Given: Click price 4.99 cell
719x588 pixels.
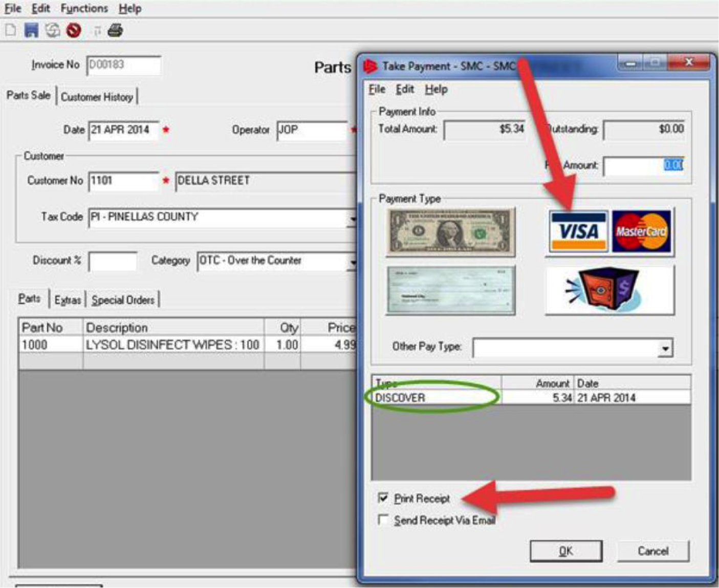Looking at the screenshot, I should 329,345.
